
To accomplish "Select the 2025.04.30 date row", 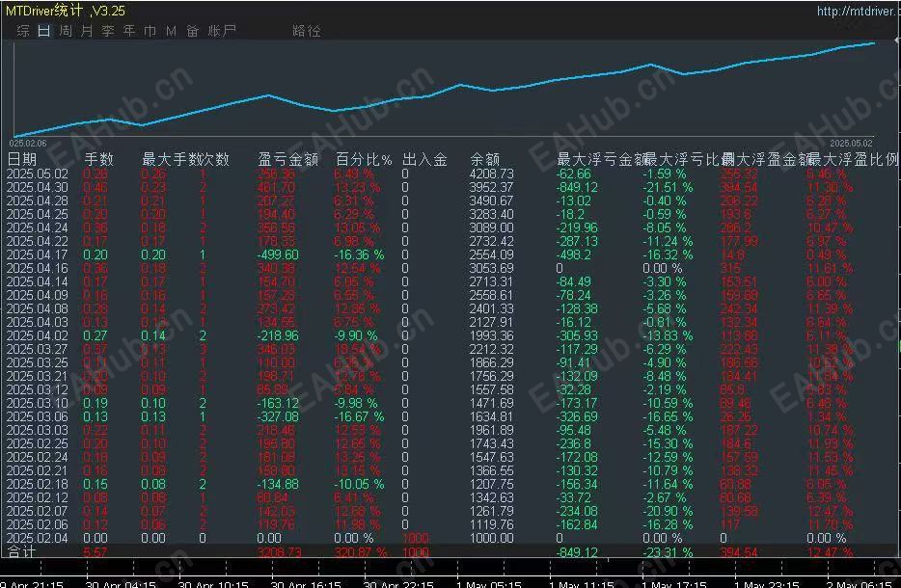I will point(38,187).
